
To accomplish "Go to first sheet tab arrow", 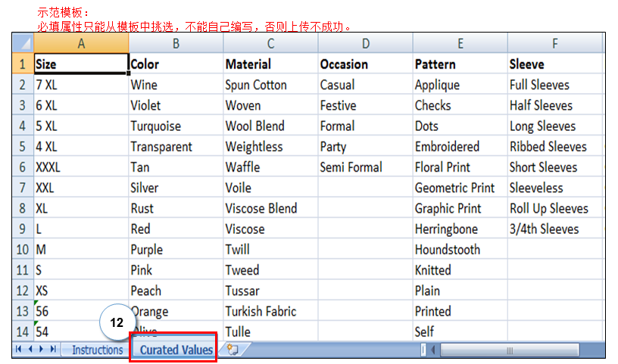I will (18, 349).
